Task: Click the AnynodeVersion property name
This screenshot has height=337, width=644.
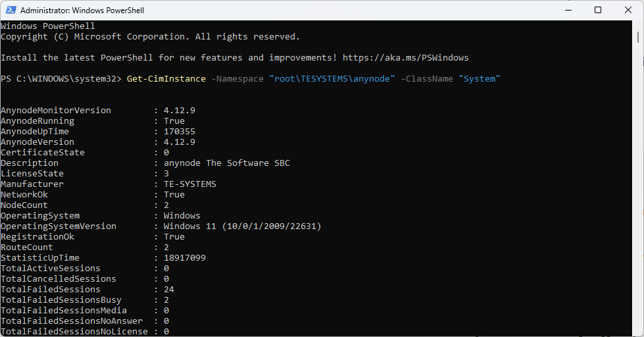Action: (37, 142)
